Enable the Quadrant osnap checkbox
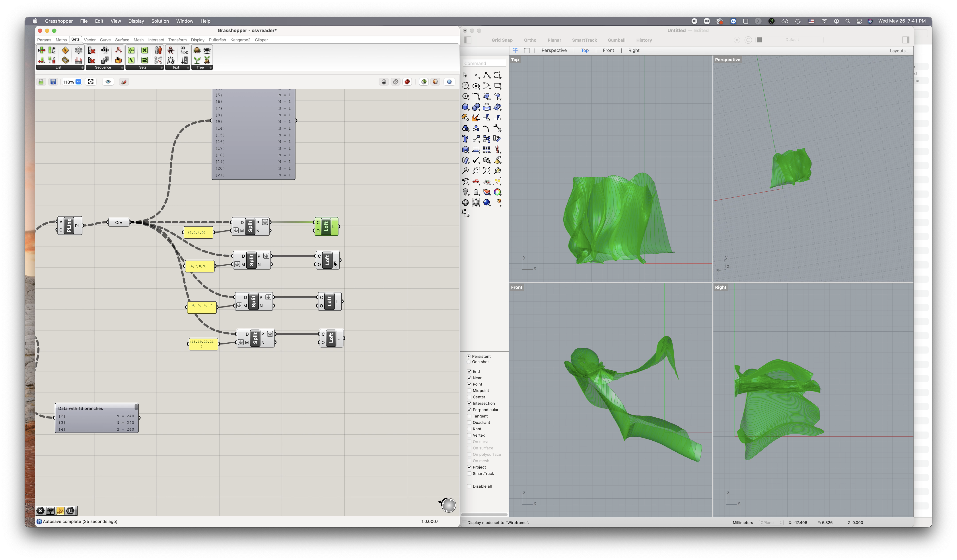The width and height of the screenshot is (957, 560). [469, 423]
